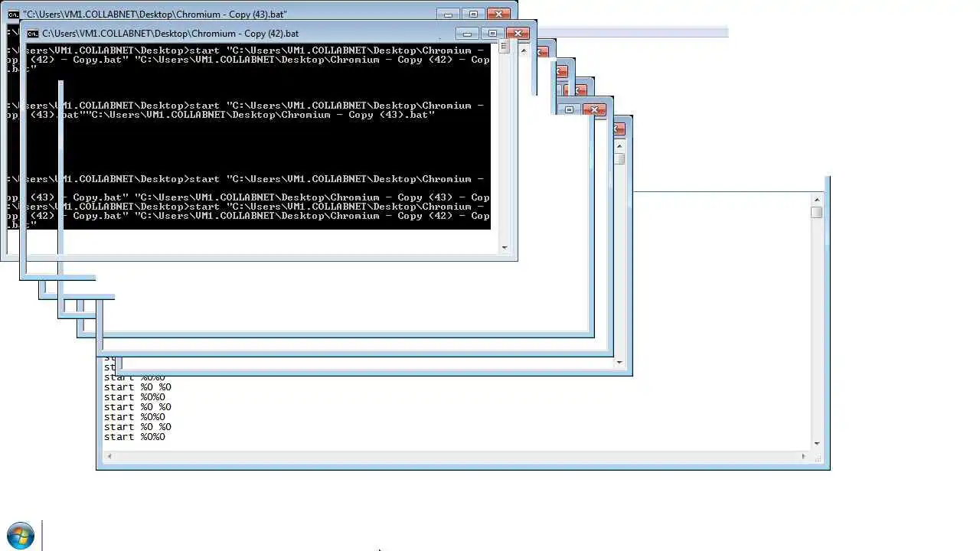980x551 pixels.
Task: Click Notepad's vertical scrollbar down arrow
Action: 817,443
